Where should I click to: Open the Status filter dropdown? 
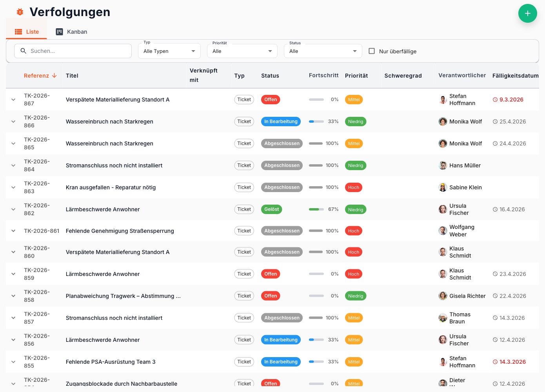coord(323,51)
